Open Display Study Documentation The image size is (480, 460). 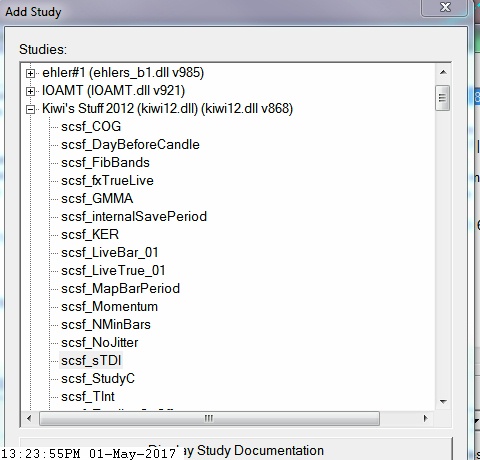[x=236, y=449]
